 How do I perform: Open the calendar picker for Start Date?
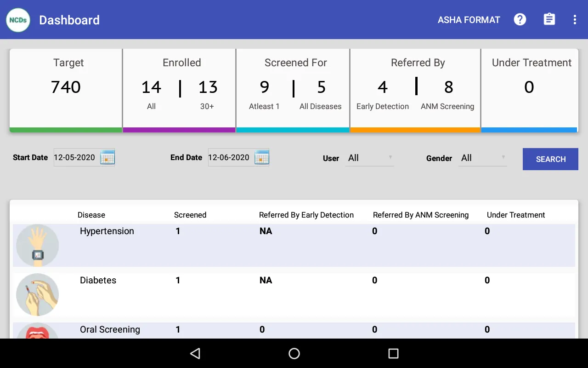(107, 157)
